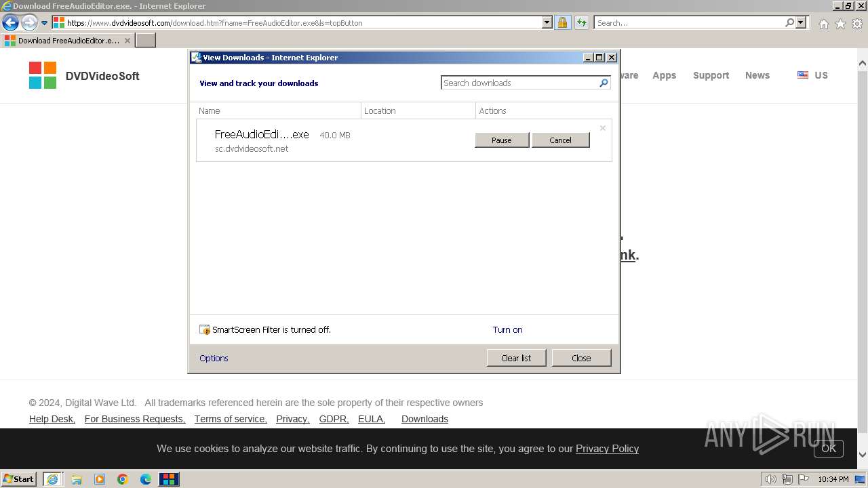Open the search provider dropdown arrow

pos(801,22)
